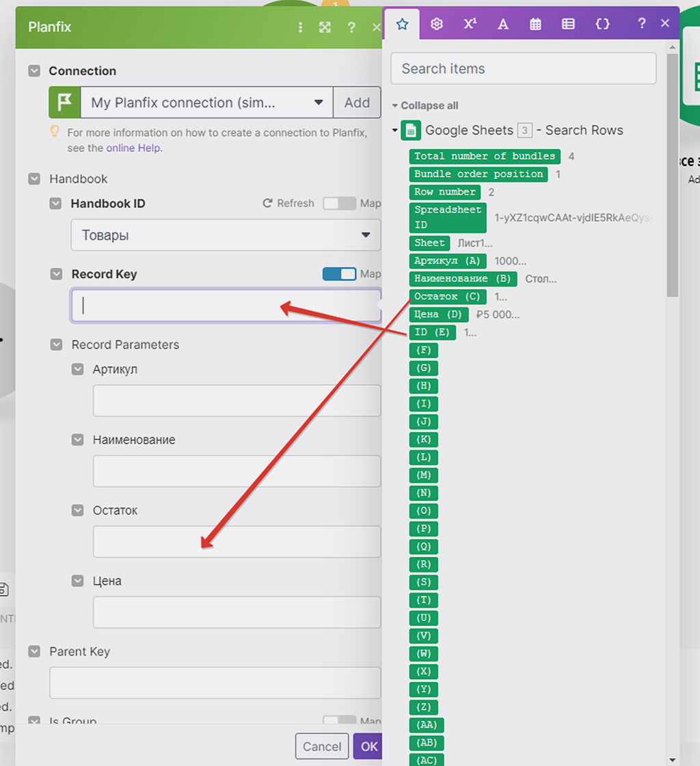700x766 pixels.
Task: Select the Артикул (A) token
Action: 448,261
